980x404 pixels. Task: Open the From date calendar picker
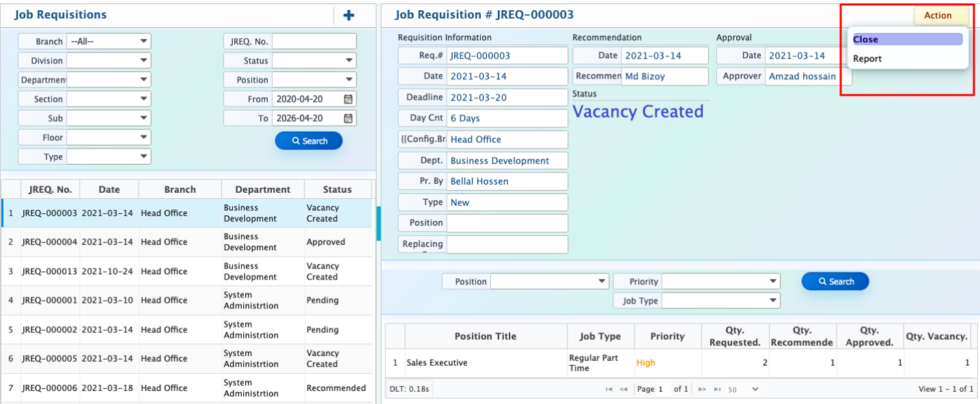348,99
